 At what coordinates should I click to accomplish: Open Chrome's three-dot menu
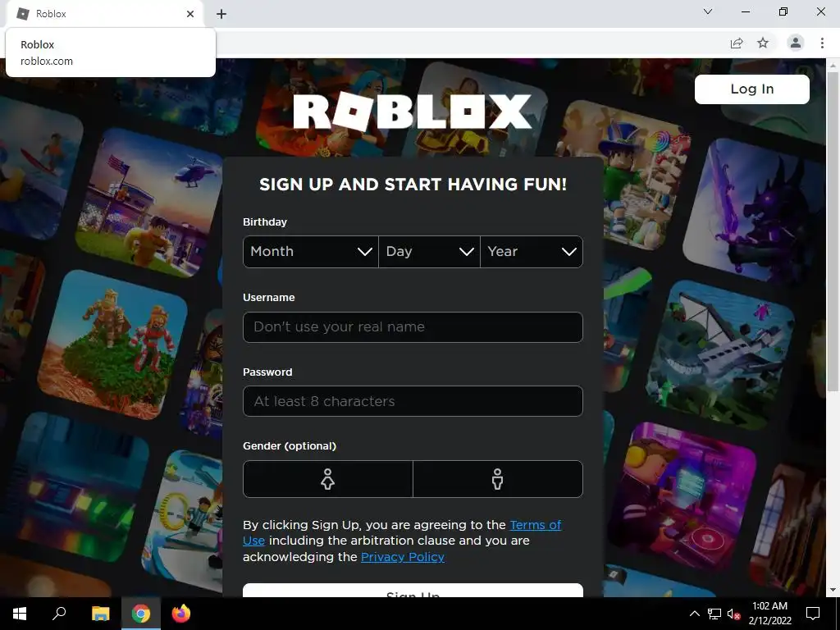tap(822, 43)
